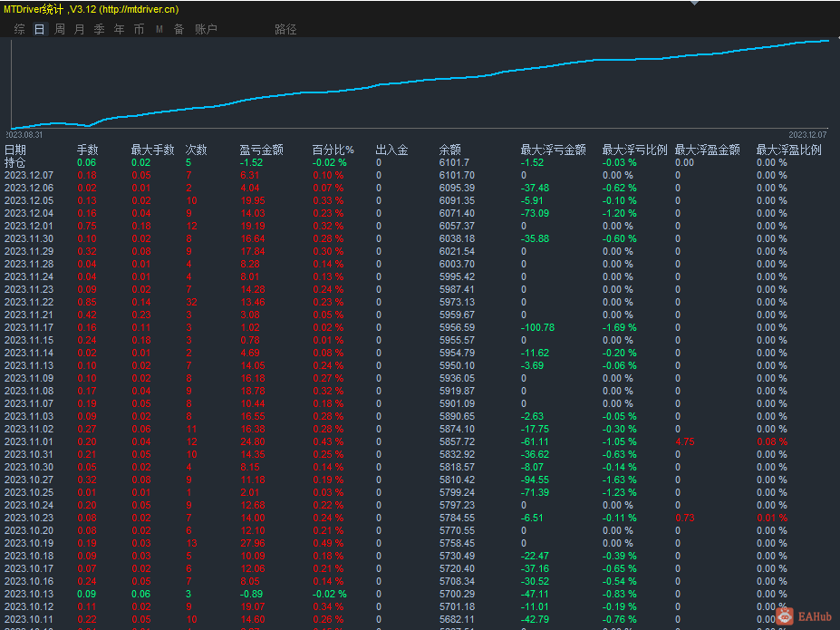Click the 余额 balance column header

pos(450,150)
